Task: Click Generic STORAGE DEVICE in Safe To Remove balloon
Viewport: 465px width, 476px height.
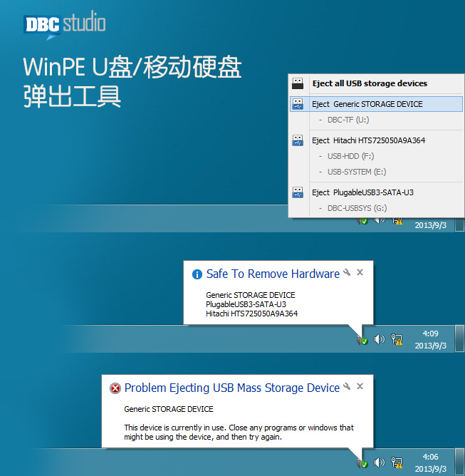Action: 251,295
